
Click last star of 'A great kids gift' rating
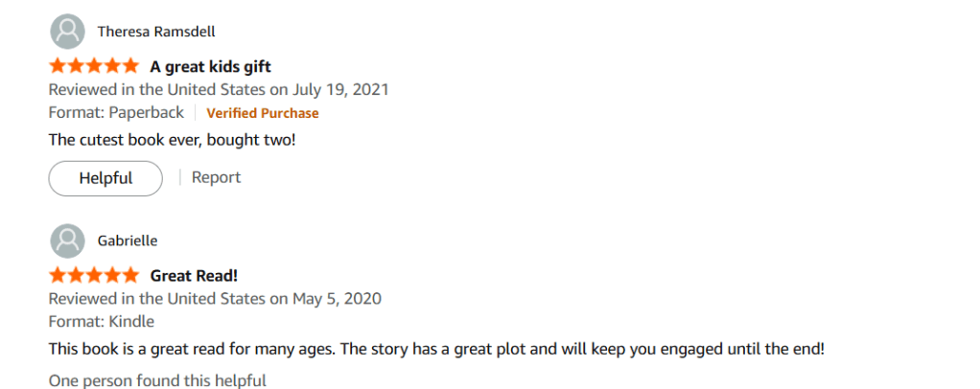(x=130, y=67)
